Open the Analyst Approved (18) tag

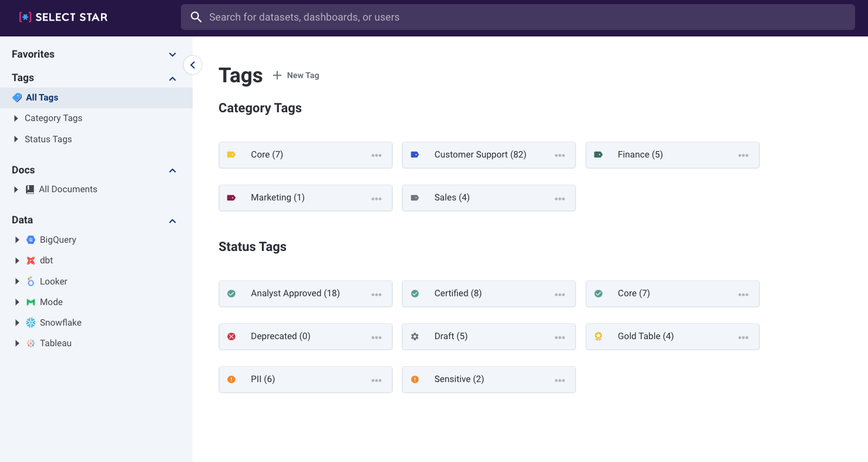(x=305, y=294)
